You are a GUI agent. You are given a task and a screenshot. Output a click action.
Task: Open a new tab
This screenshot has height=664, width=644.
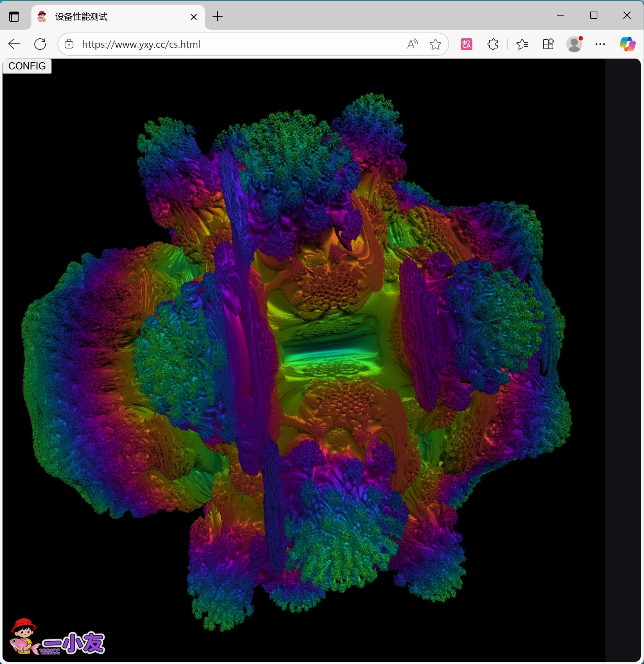(218, 17)
